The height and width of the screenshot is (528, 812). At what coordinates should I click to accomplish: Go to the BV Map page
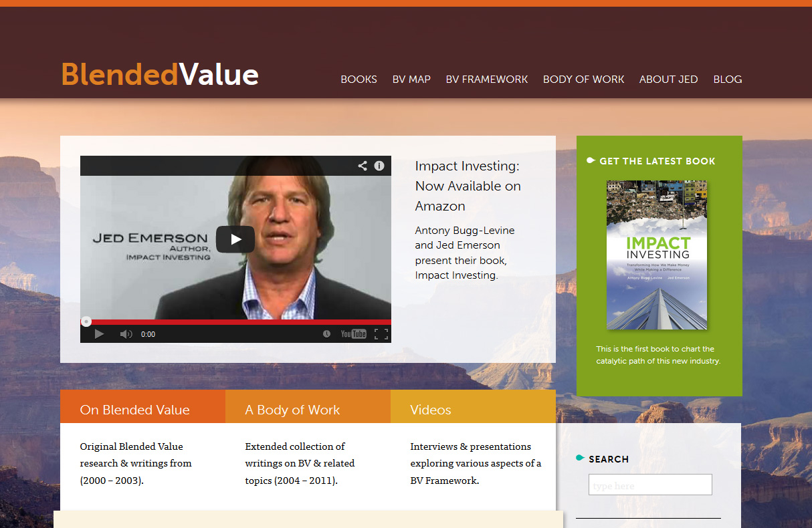[x=411, y=79]
